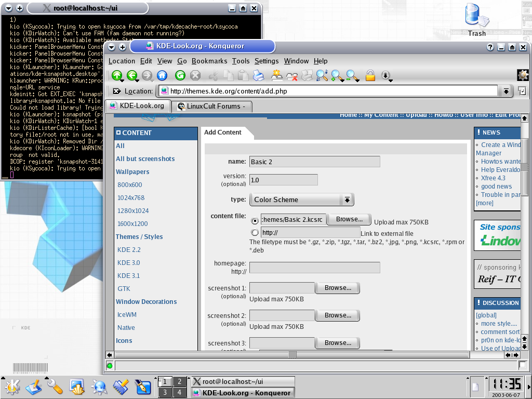Screen dimensions: 532x399
Task: Close current tab with the red X tab icon
Action: pyautogui.click(x=292, y=76)
